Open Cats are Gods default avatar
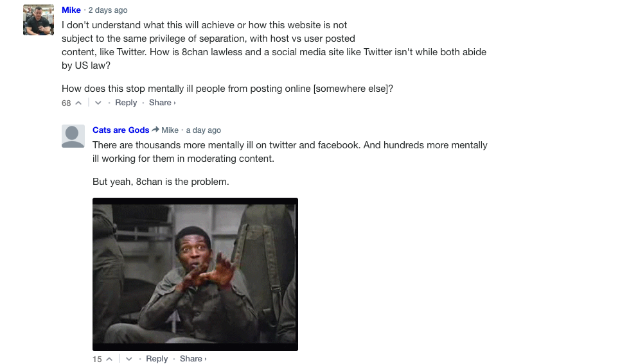The height and width of the screenshot is (364, 638). [x=73, y=136]
